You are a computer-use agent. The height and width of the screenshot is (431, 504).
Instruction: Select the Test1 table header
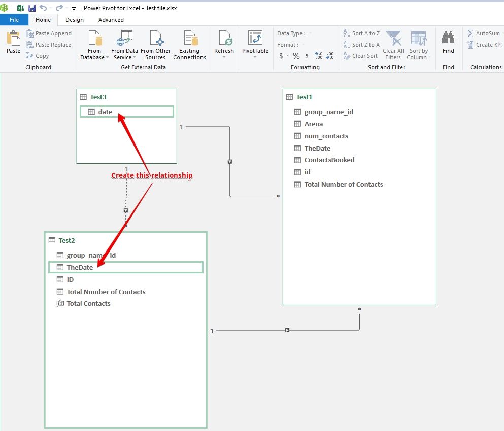coord(359,97)
